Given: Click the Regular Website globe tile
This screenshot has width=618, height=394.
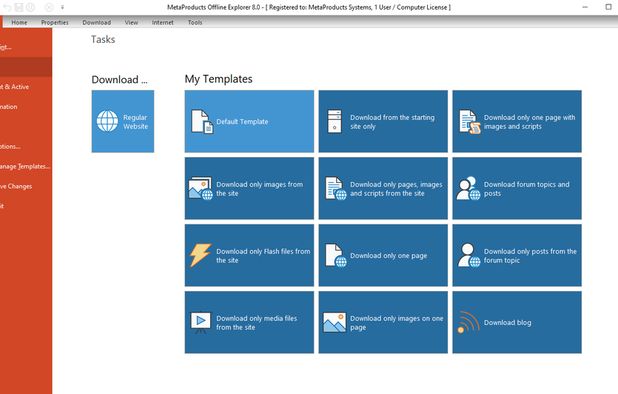Looking at the screenshot, I should click(x=123, y=121).
